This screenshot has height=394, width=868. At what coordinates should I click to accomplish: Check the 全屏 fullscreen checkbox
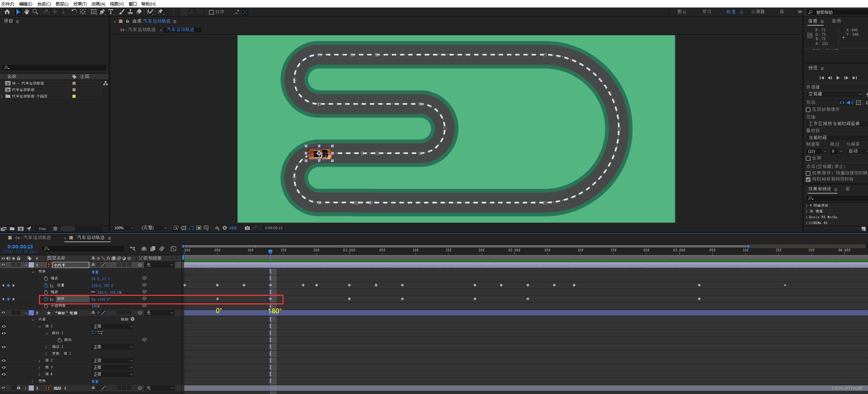click(x=808, y=158)
